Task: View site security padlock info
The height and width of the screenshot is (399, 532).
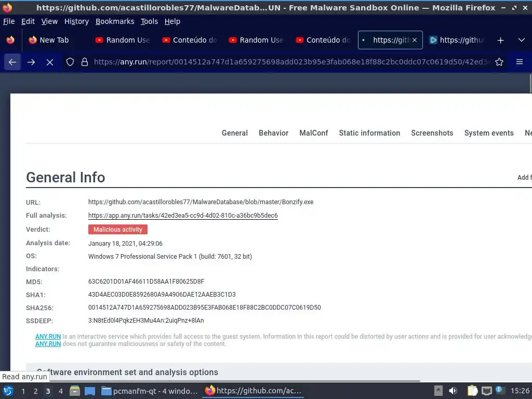Action: pyautogui.click(x=85, y=62)
